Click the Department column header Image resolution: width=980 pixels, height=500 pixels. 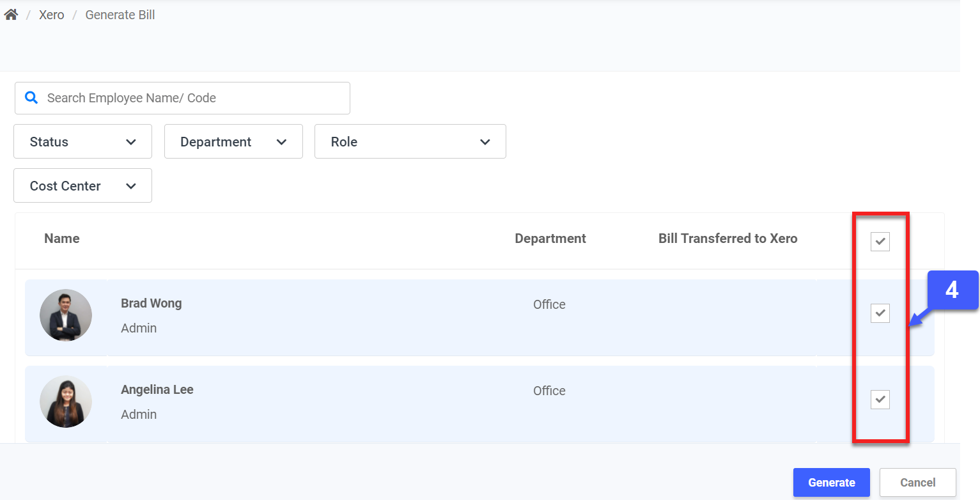550,238
